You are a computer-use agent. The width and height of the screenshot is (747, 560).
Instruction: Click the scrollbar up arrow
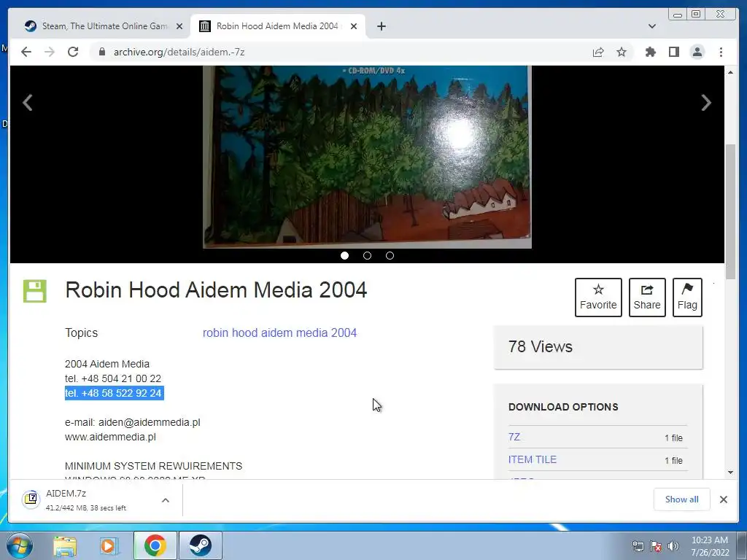click(x=730, y=72)
